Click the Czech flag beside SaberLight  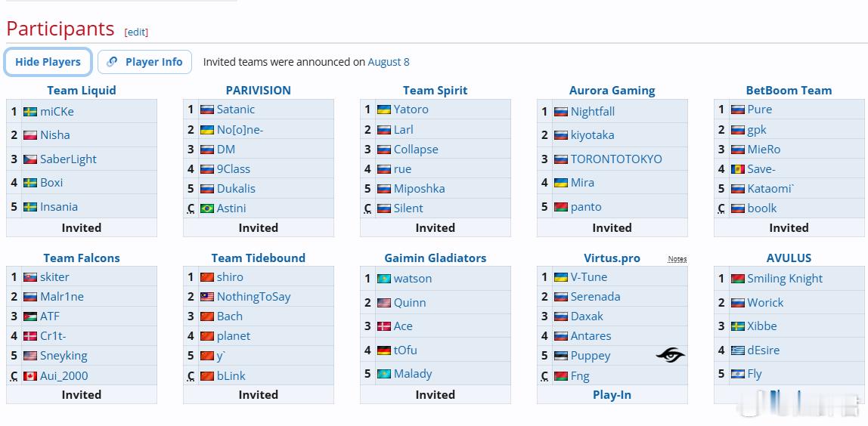(x=30, y=159)
